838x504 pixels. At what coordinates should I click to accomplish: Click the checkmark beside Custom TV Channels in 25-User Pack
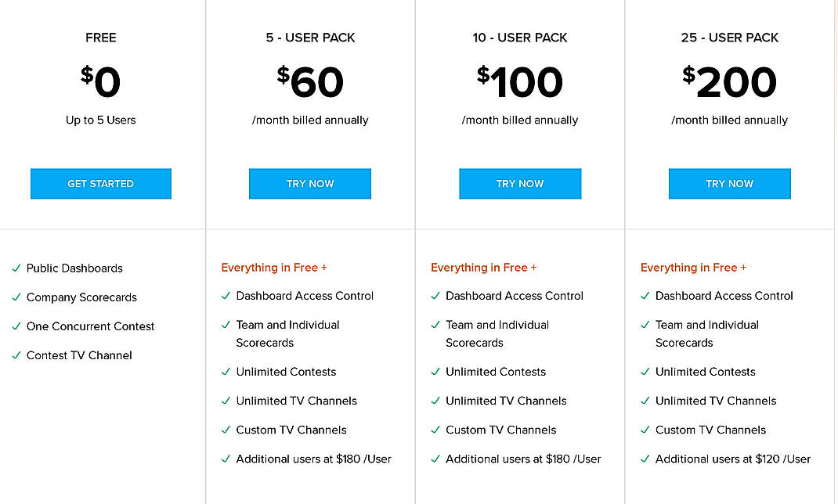point(645,430)
